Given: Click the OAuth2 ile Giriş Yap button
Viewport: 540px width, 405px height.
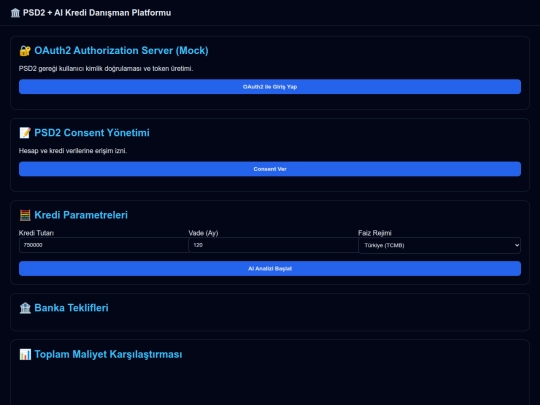Looking at the screenshot, I should [270, 87].
